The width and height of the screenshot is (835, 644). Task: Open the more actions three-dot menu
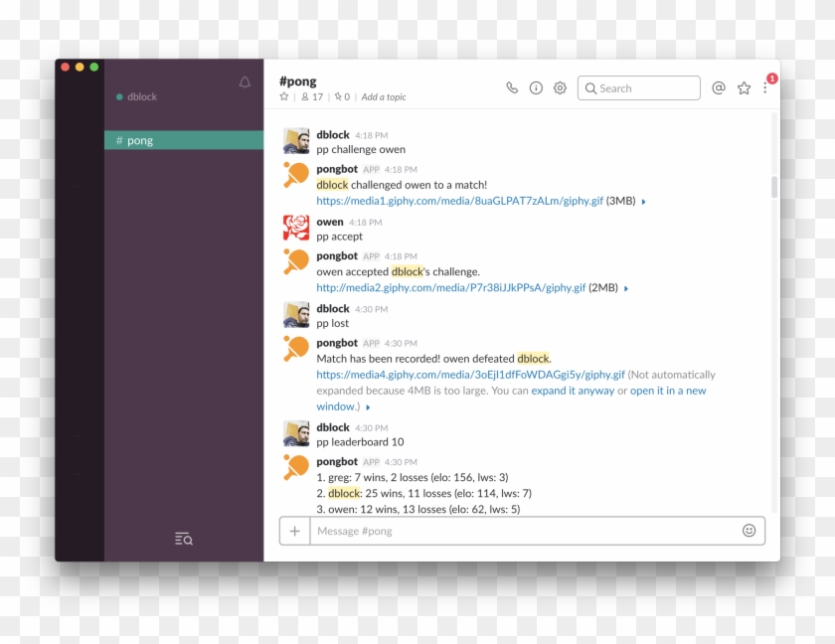(765, 87)
